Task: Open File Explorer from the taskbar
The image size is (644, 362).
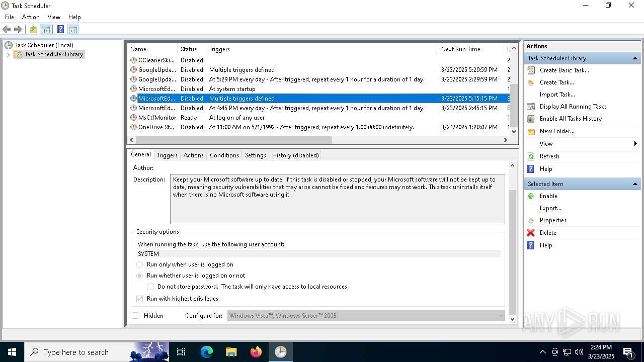Action: [x=231, y=352]
